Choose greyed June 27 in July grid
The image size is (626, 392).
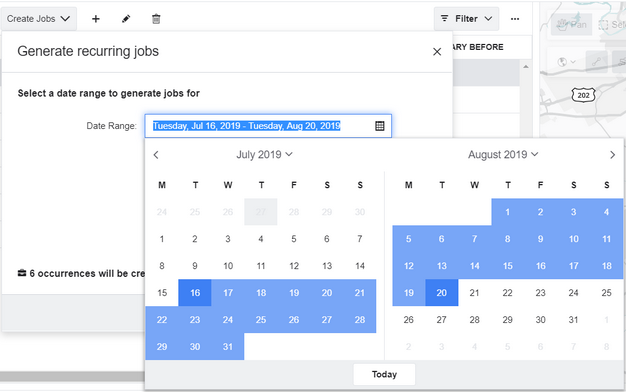tap(261, 212)
